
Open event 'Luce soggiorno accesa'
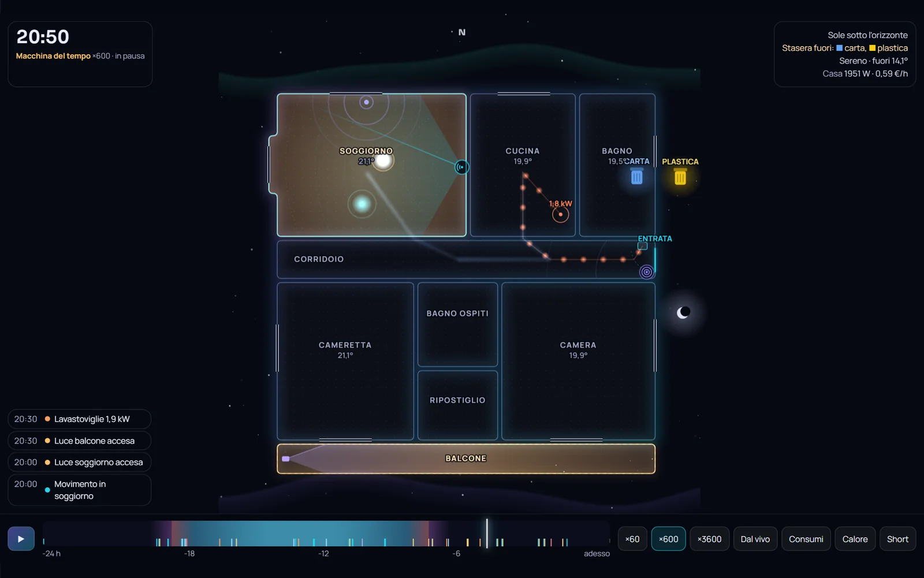(x=80, y=462)
